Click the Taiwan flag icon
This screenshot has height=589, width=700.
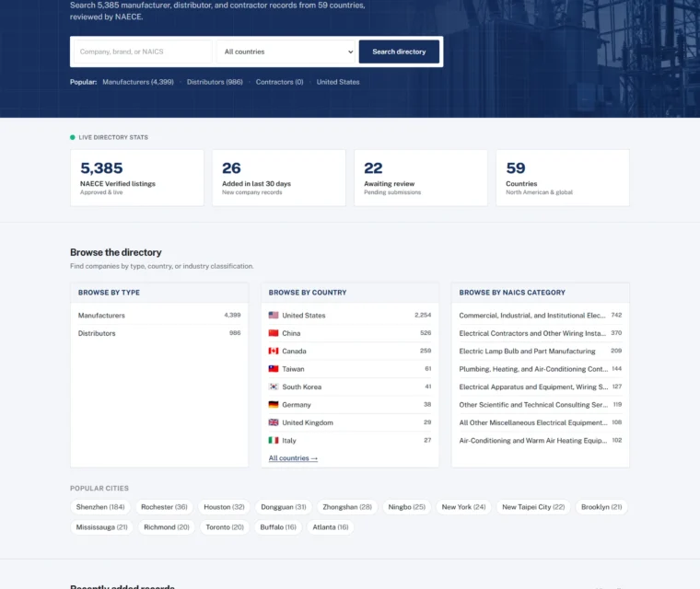tap(274, 368)
